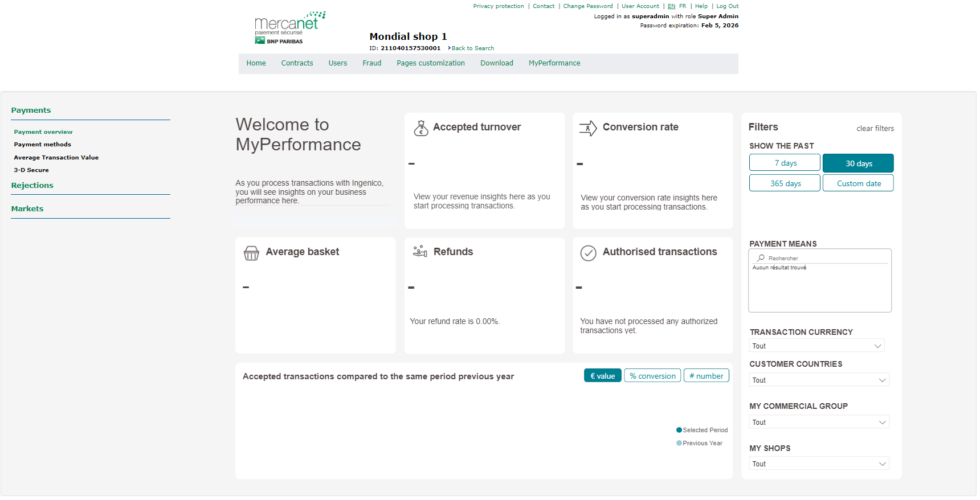Click the Back to Search link

click(472, 48)
